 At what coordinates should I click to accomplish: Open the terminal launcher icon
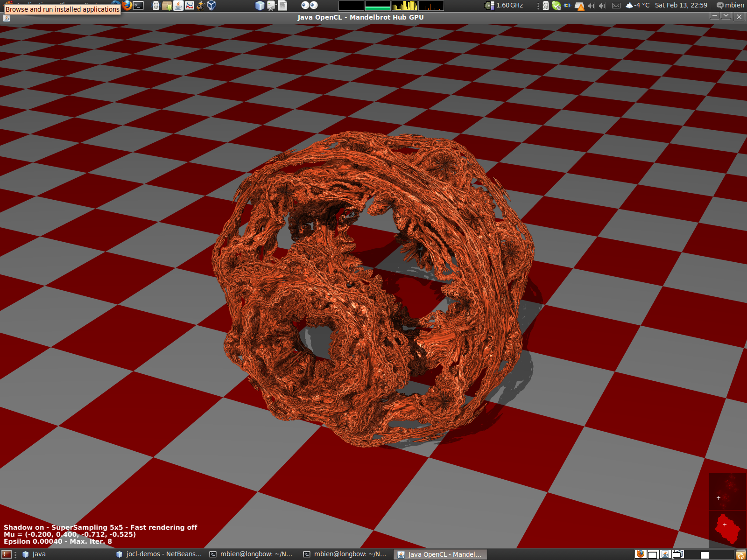click(x=139, y=6)
